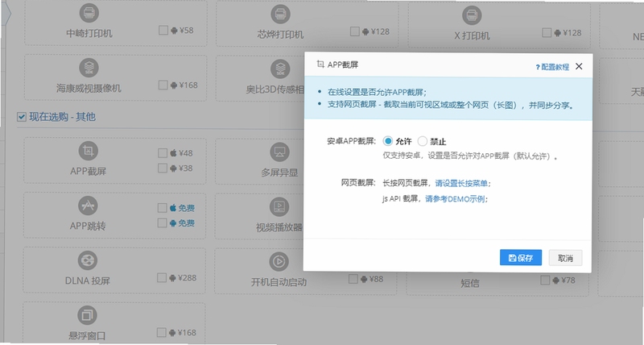The image size is (644, 345).
Task: Open the 开机自动启动 play icon
Action: (279, 261)
